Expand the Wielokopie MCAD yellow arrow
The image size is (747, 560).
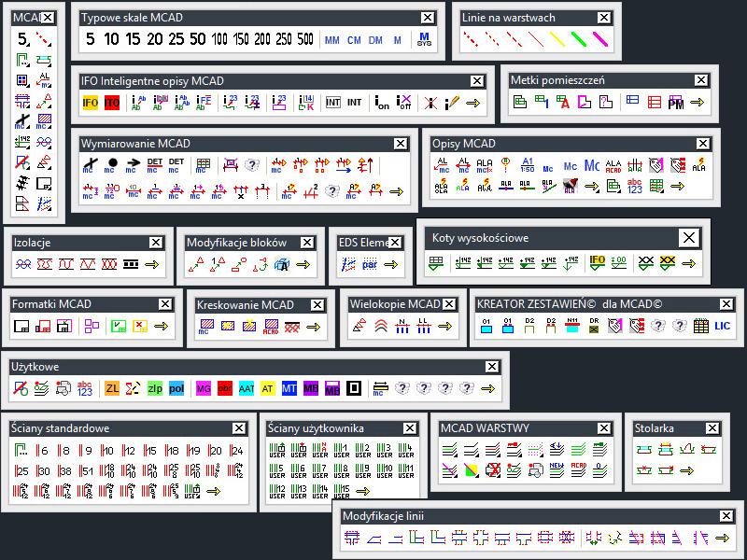pos(444,327)
